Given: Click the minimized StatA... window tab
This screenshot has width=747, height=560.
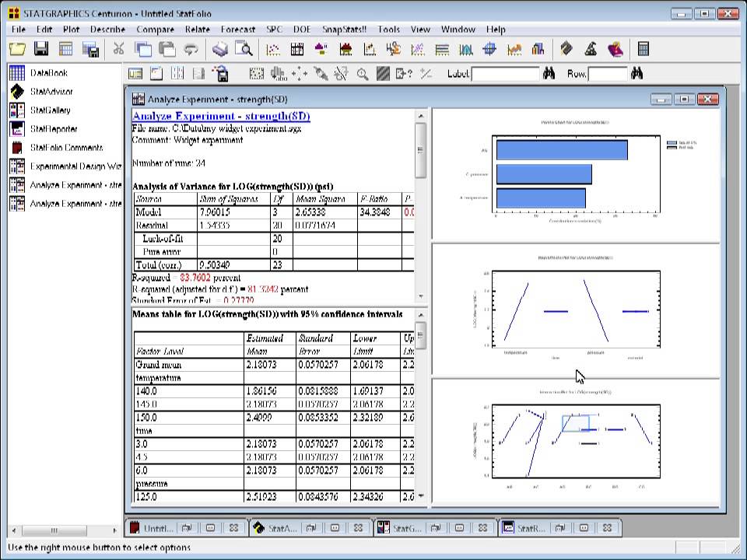Looking at the screenshot, I should point(282,528).
